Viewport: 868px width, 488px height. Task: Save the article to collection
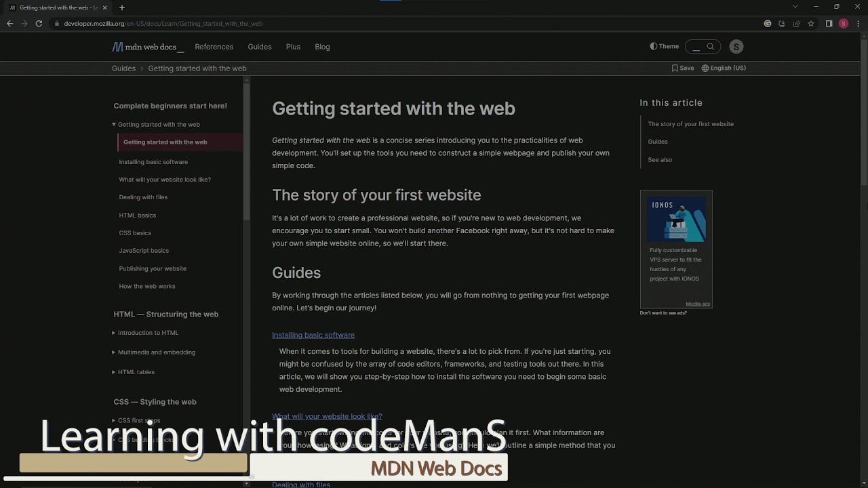tap(683, 68)
